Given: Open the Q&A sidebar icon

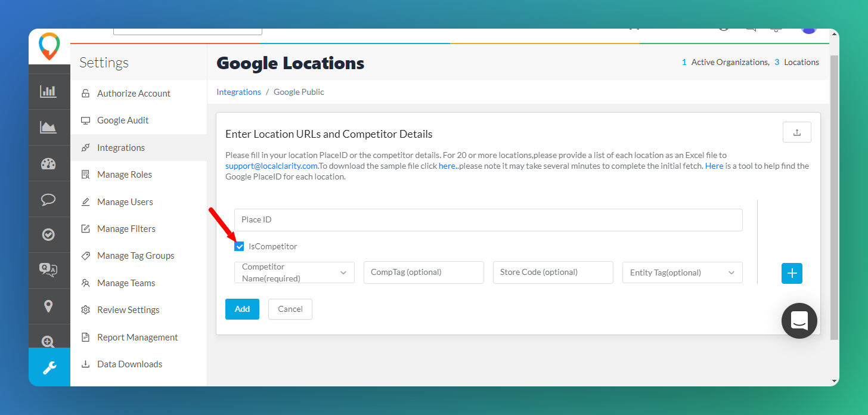Looking at the screenshot, I should [x=48, y=270].
